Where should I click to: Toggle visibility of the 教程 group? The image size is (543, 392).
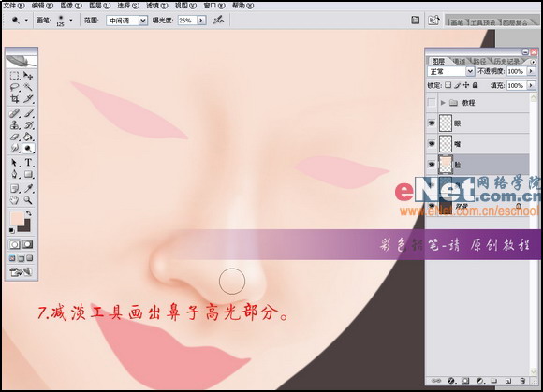[x=432, y=102]
